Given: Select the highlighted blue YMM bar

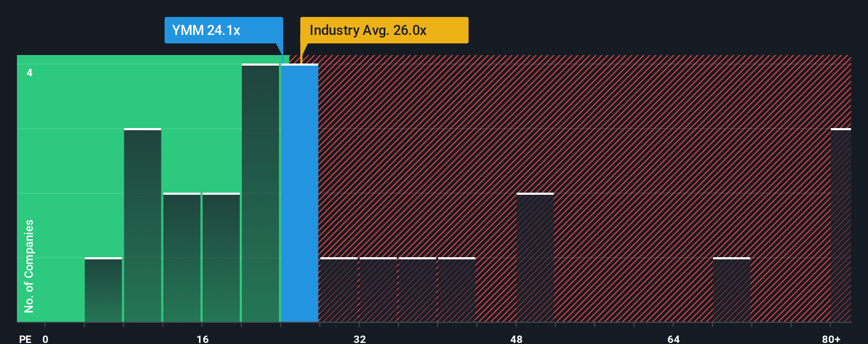Looking at the screenshot, I should [300, 193].
